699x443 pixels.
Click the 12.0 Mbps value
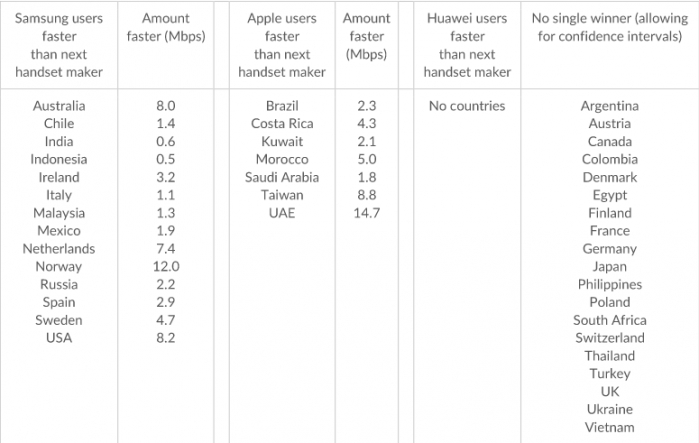tap(166, 267)
